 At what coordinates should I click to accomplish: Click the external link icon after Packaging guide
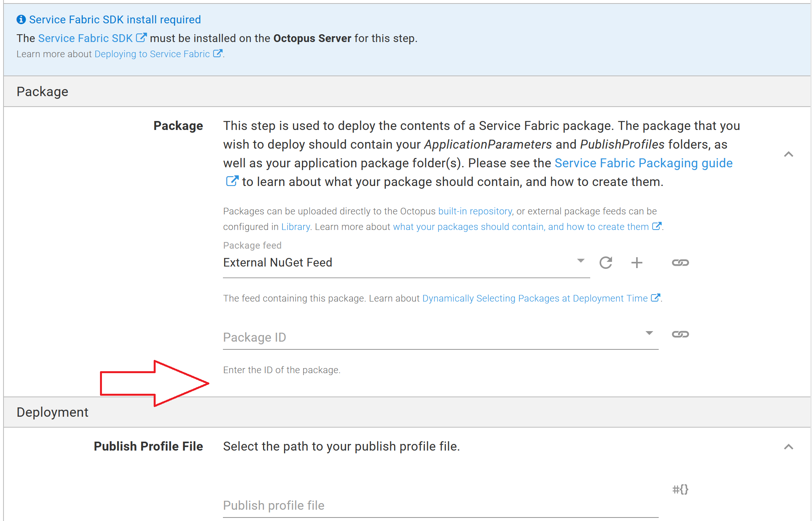click(232, 181)
